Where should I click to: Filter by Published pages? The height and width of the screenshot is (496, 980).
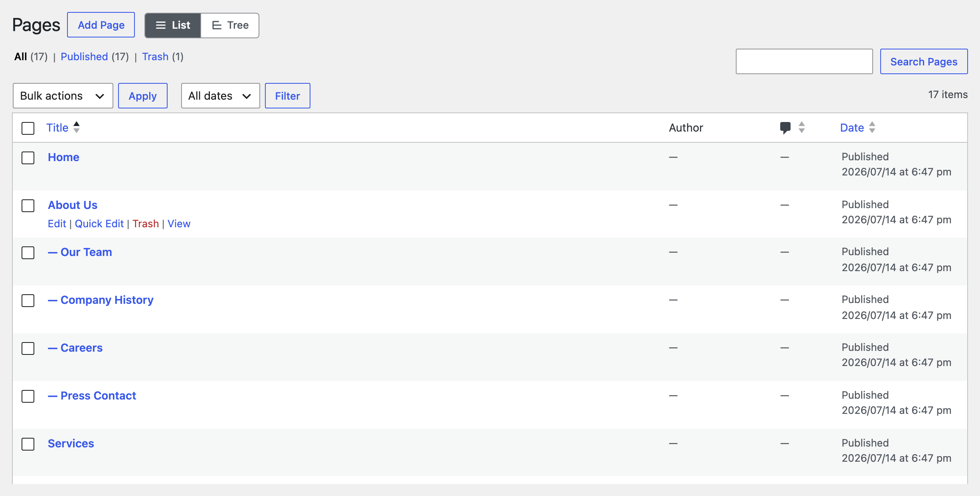click(x=84, y=57)
